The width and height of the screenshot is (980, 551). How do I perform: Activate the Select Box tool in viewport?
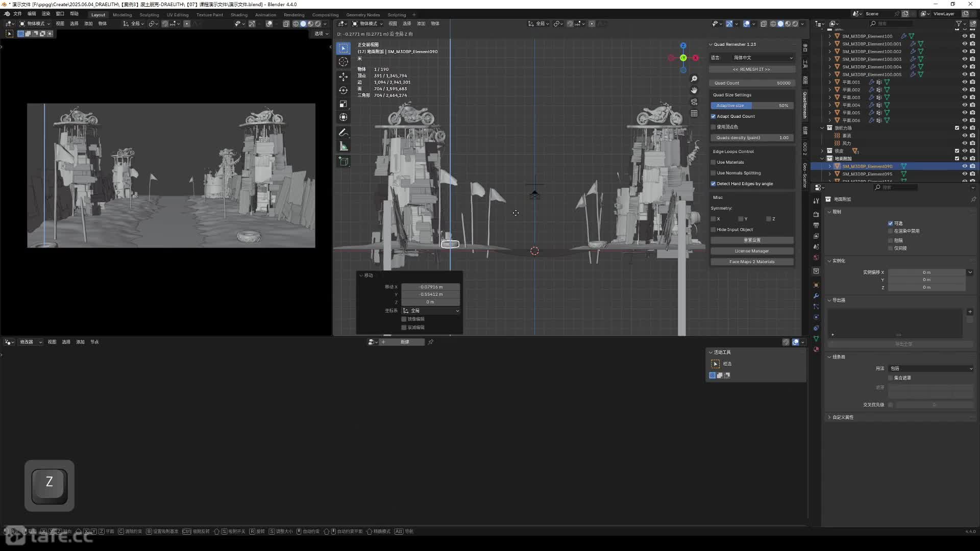coord(344,48)
